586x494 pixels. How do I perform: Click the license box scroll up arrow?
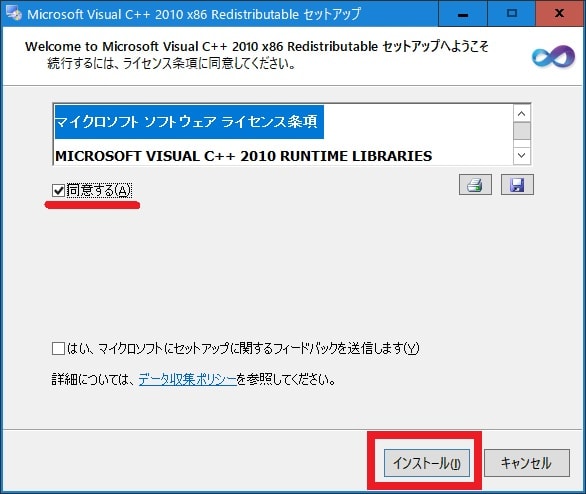coord(522,114)
